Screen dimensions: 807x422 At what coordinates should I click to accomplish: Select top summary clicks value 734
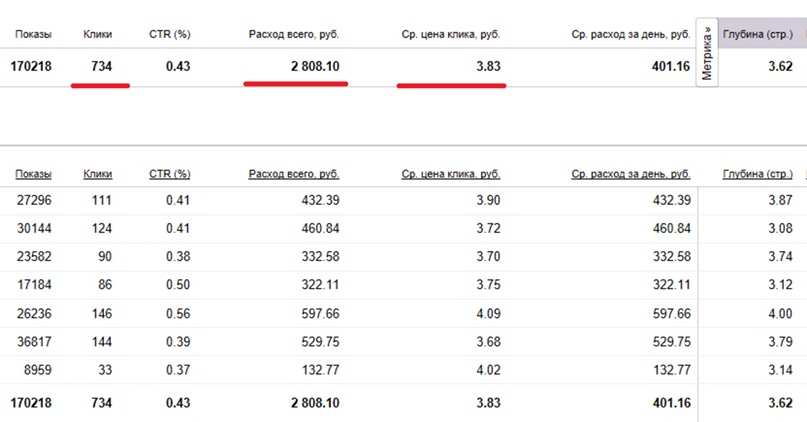click(x=100, y=67)
